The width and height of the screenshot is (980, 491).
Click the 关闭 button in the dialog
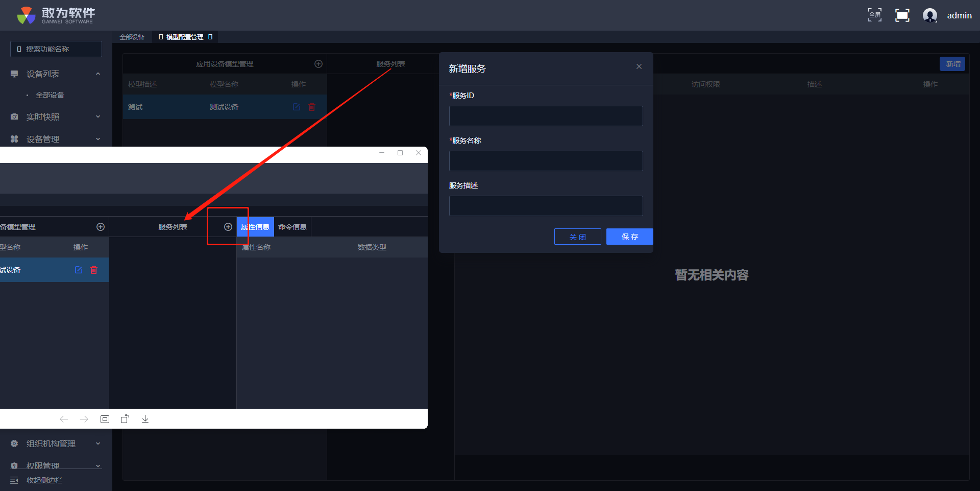point(578,237)
